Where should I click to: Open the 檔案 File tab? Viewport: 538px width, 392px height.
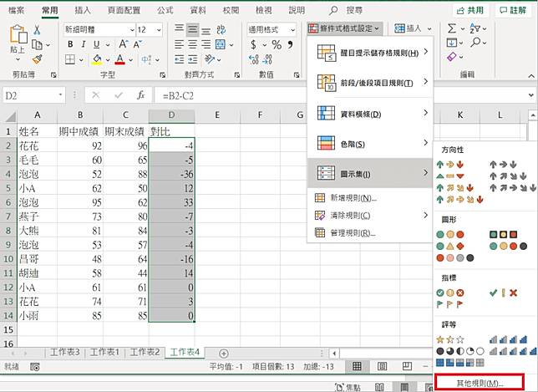tap(16, 10)
